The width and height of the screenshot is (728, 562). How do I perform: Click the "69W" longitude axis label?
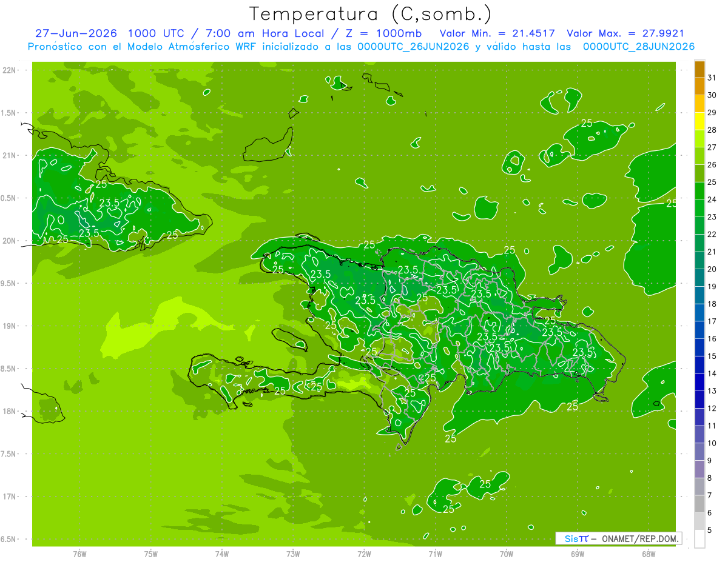click(x=577, y=554)
